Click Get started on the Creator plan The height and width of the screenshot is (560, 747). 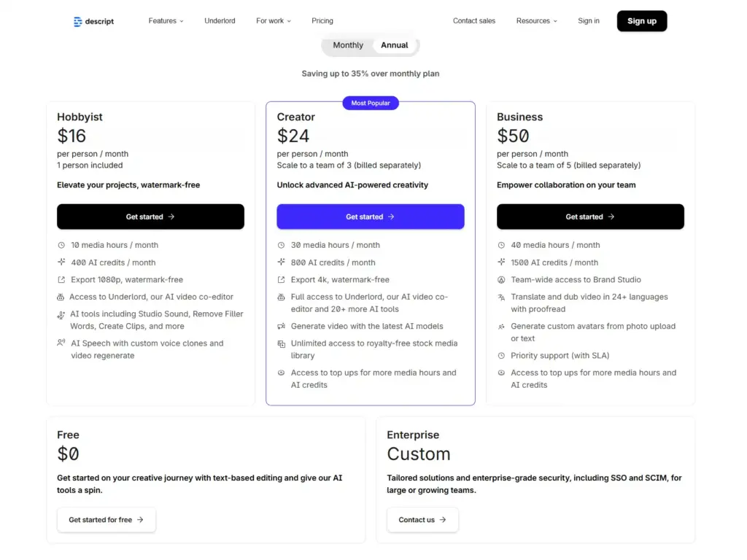[x=370, y=217]
